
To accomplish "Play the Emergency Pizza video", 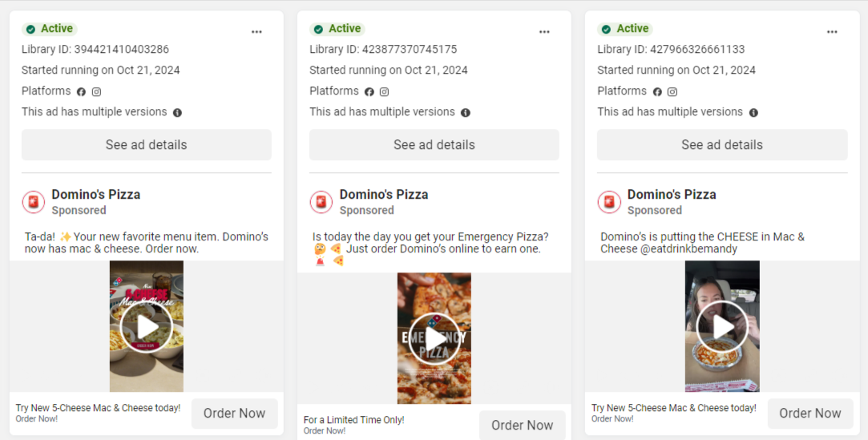I will click(x=434, y=339).
